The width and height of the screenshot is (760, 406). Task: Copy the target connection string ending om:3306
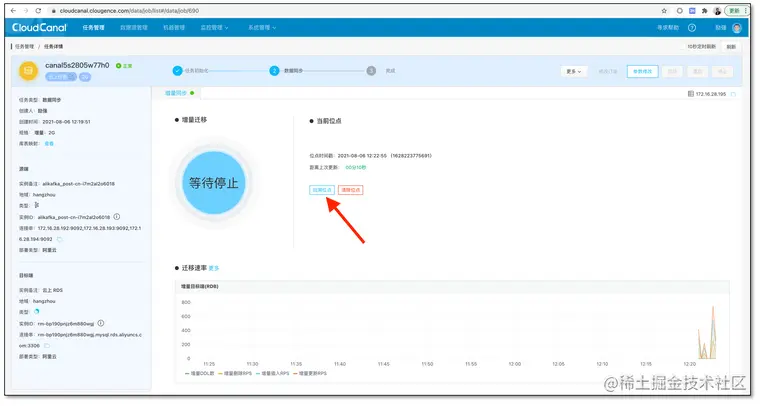click(47, 345)
